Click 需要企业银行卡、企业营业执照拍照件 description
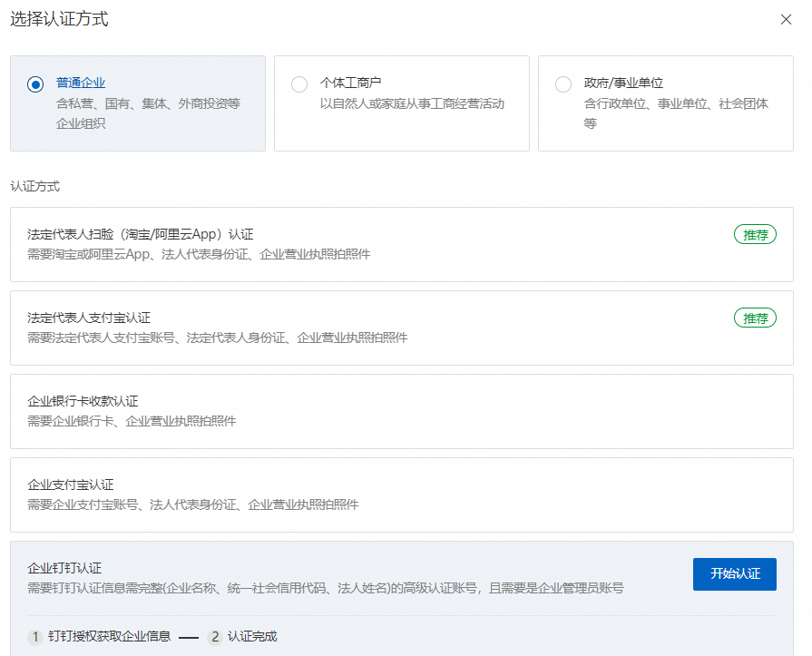The height and width of the screenshot is (656, 812). click(132, 421)
